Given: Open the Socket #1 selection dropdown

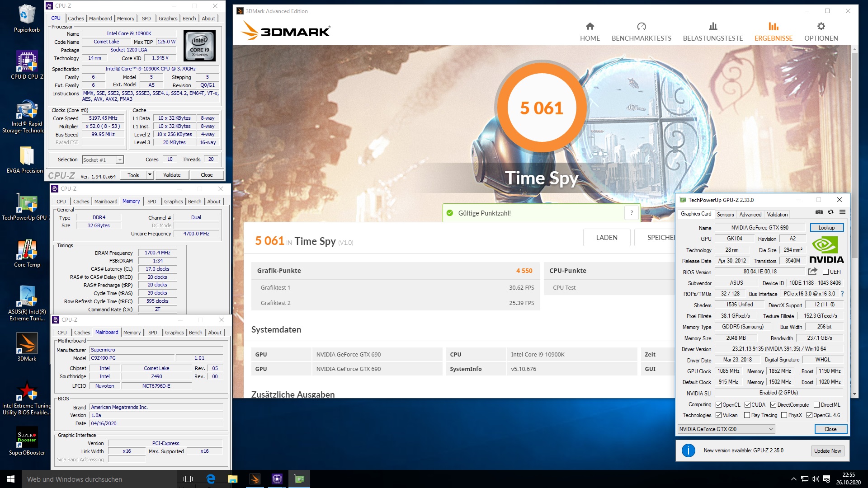Looking at the screenshot, I should click(103, 160).
